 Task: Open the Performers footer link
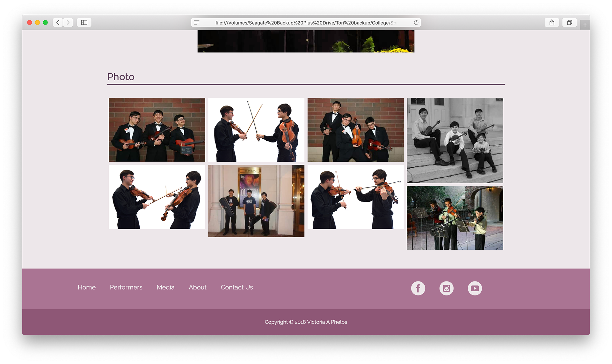[126, 287]
